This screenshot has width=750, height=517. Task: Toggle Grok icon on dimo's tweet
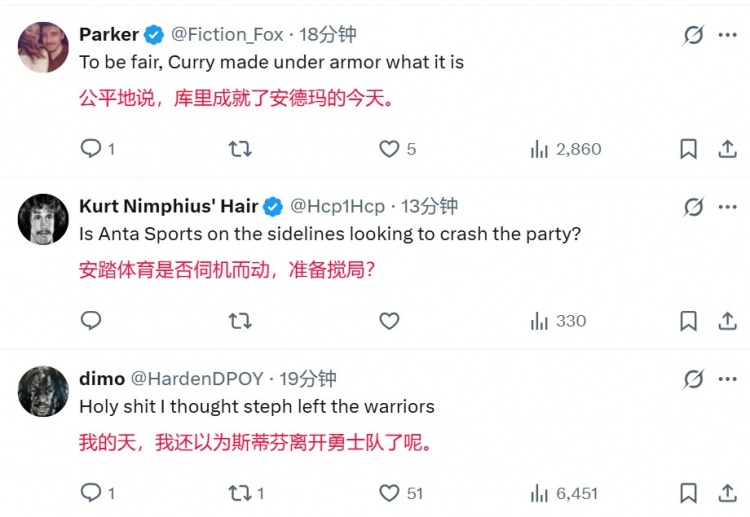click(693, 379)
